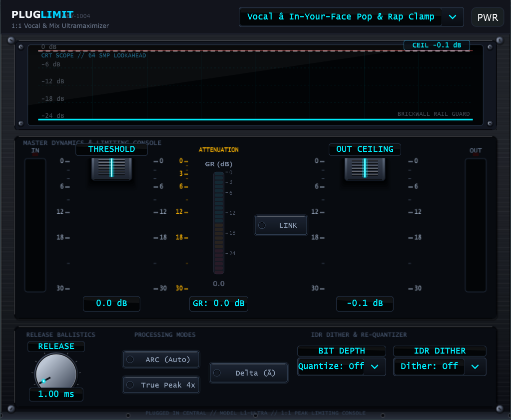Click the IN level meter
This screenshot has height=420, width=511.
pyautogui.click(x=35, y=225)
